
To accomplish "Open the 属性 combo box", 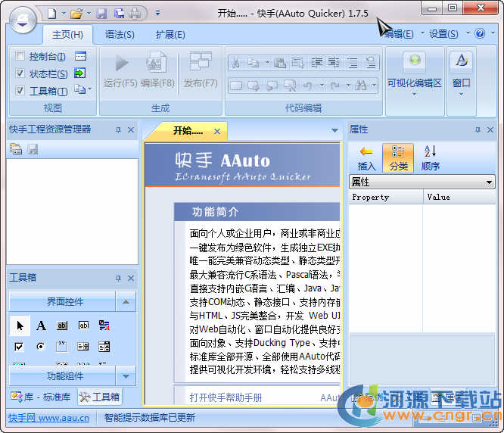I will click(x=422, y=182).
